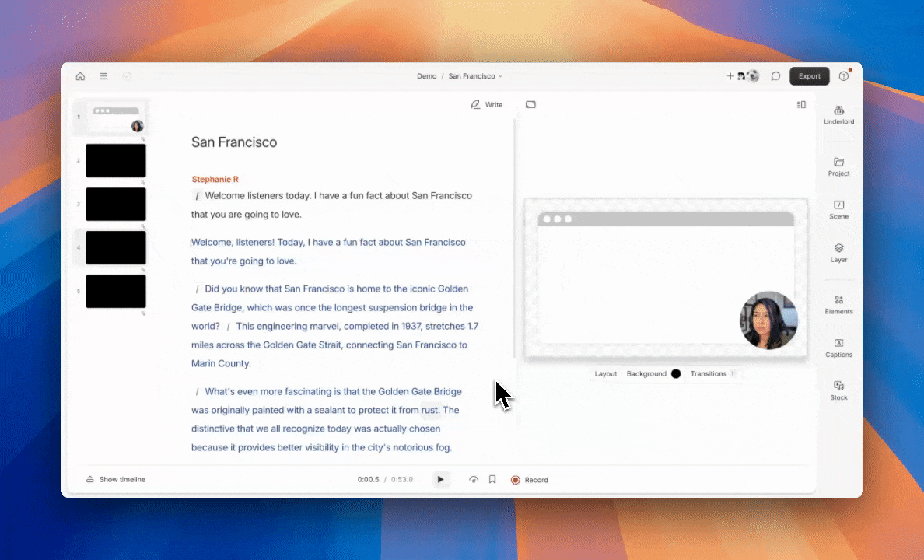Click the Write button
The image size is (924, 560).
pyautogui.click(x=487, y=104)
